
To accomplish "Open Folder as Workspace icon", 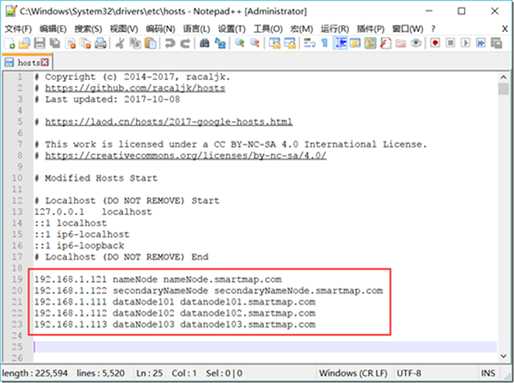I will pyautogui.click(x=401, y=43).
